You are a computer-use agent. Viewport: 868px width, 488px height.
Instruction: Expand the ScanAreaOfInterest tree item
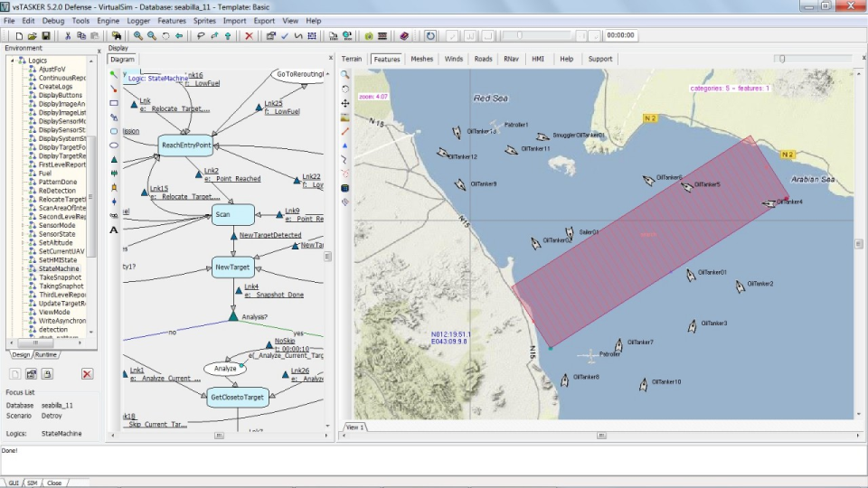(x=21, y=208)
